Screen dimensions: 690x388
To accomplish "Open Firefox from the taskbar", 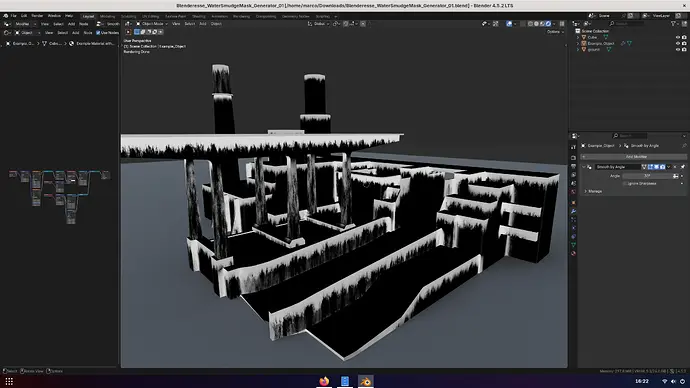I will point(324,381).
